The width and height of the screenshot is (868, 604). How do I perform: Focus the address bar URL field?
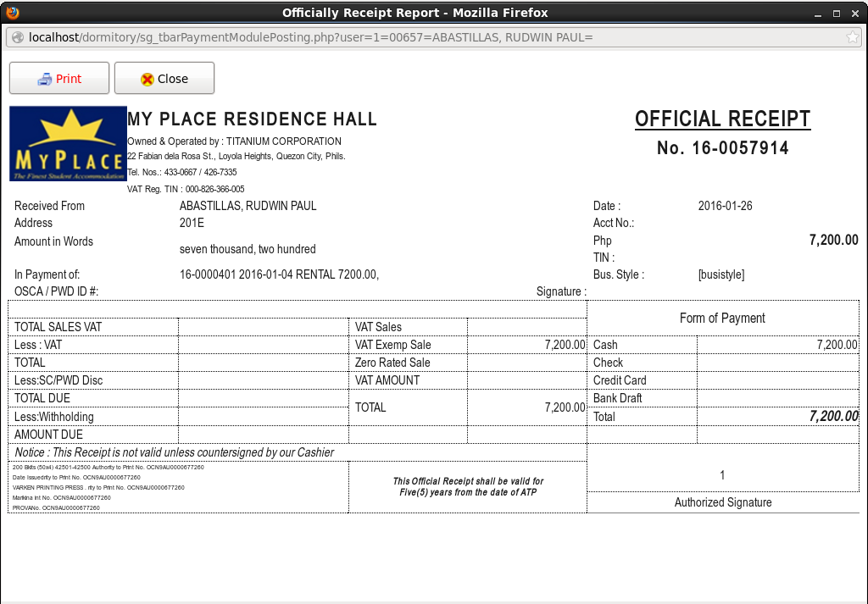[424, 37]
